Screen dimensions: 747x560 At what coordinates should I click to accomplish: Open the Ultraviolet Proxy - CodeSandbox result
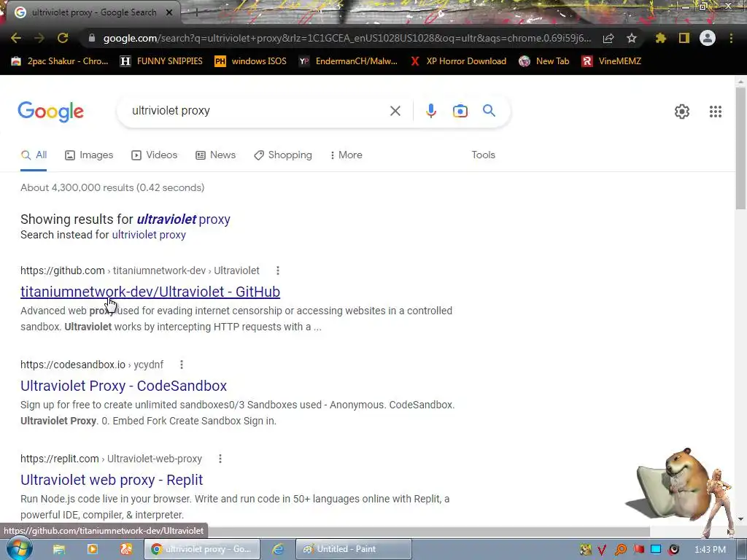click(x=123, y=386)
